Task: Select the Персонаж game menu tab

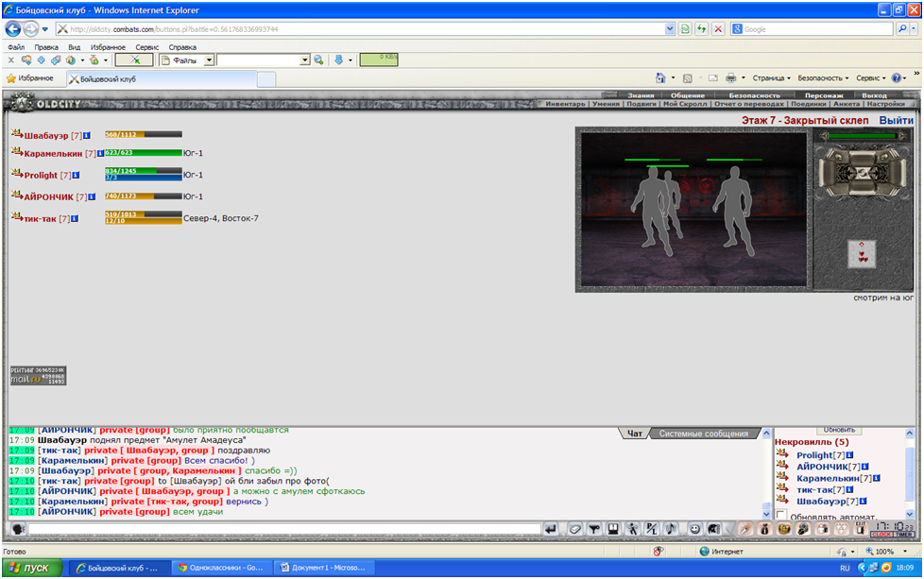Action: [824, 95]
